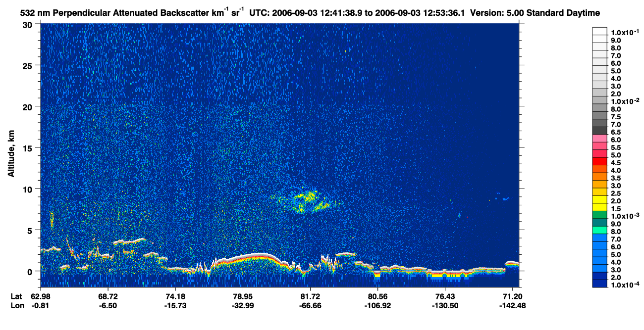Click the dark gray 6.5 colorbar swatch

(600, 131)
